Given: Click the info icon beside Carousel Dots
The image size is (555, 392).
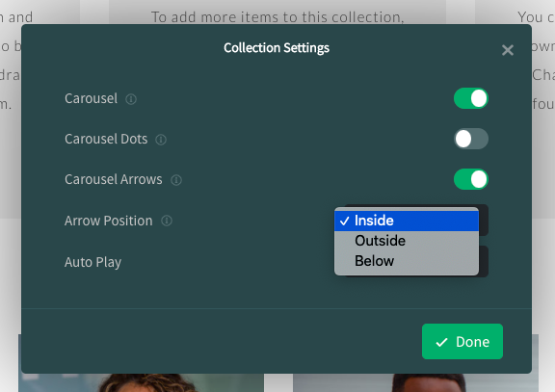Looking at the screenshot, I should coord(161,140).
